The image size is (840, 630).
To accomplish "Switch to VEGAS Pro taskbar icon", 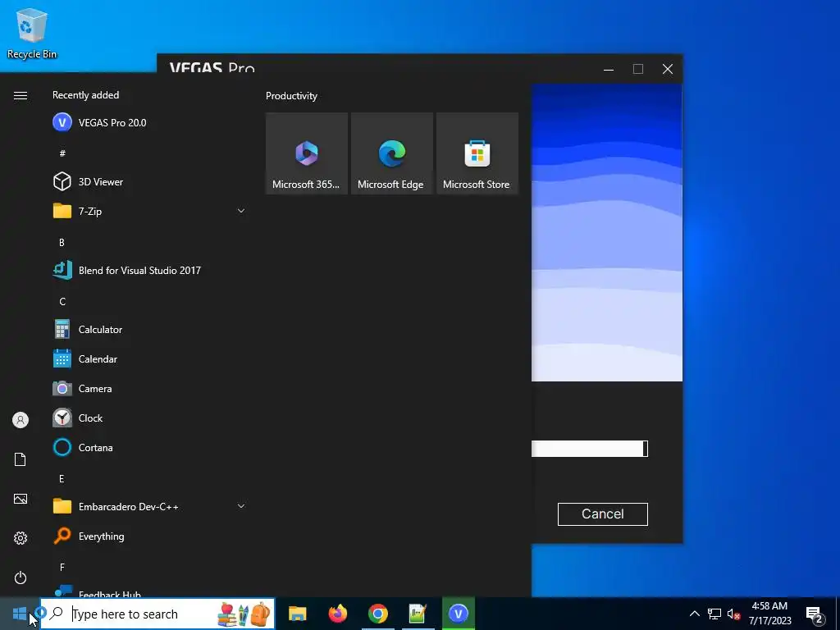I will (459, 614).
